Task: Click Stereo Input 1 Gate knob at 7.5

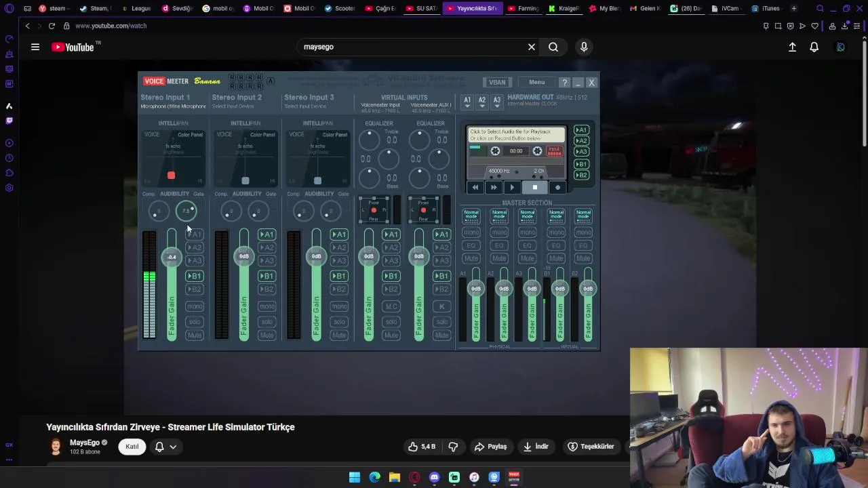Action: tap(186, 211)
